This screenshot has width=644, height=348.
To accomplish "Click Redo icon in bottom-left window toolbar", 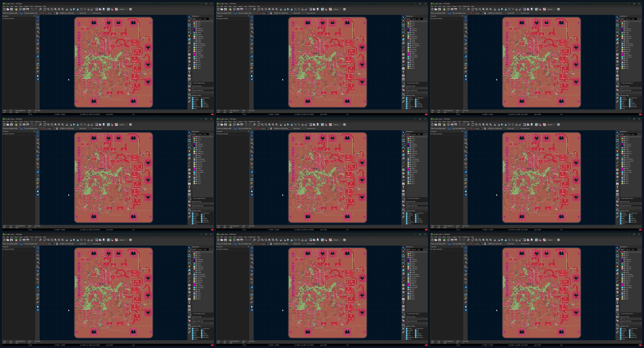I will coord(36,240).
